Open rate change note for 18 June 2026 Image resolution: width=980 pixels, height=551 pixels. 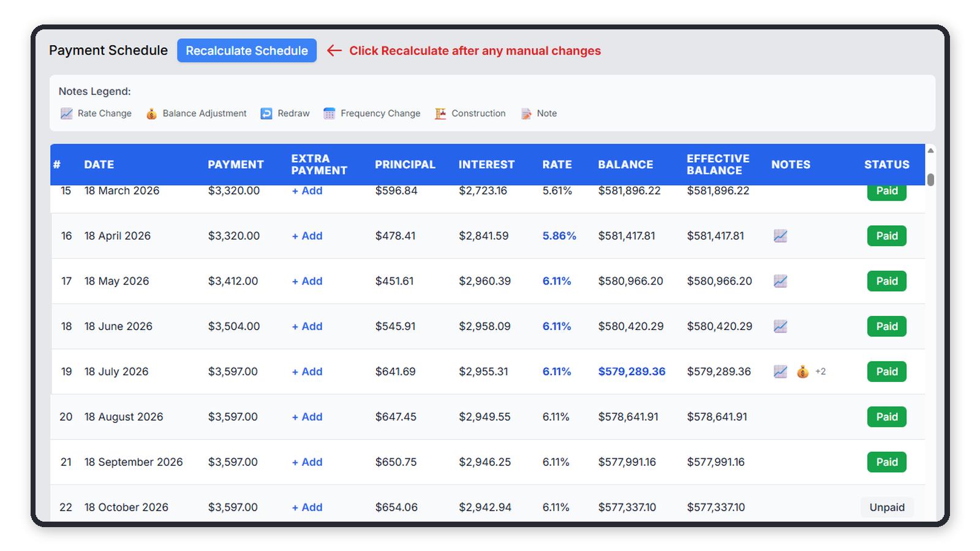(x=780, y=326)
